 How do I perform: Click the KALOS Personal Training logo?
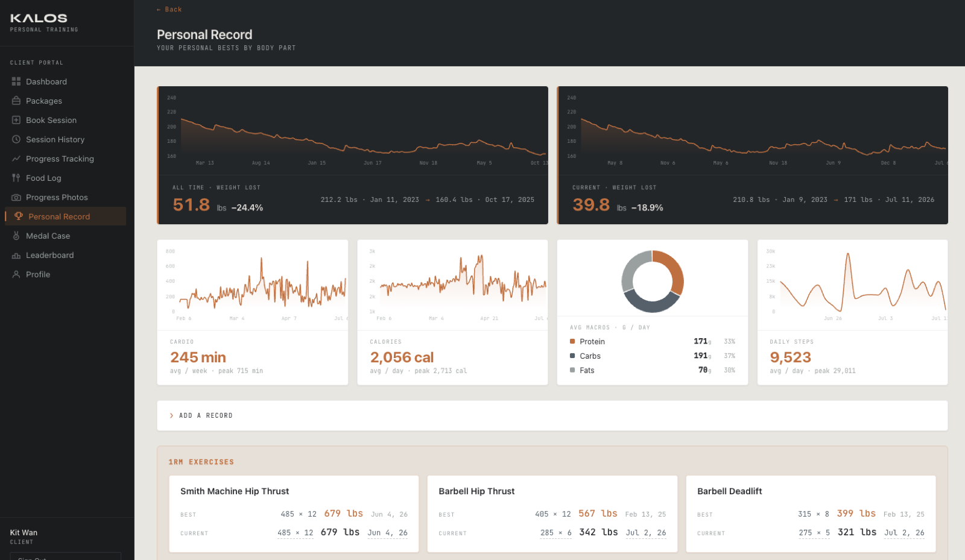[44, 22]
